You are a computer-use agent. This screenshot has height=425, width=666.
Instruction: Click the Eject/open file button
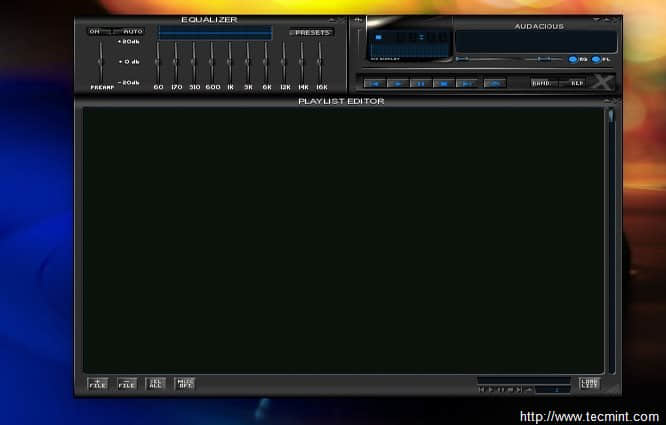click(x=495, y=84)
